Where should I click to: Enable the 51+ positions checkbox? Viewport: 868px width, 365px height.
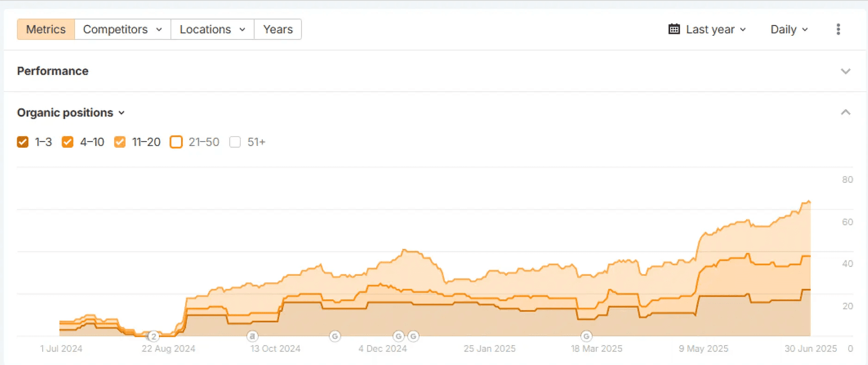(235, 142)
